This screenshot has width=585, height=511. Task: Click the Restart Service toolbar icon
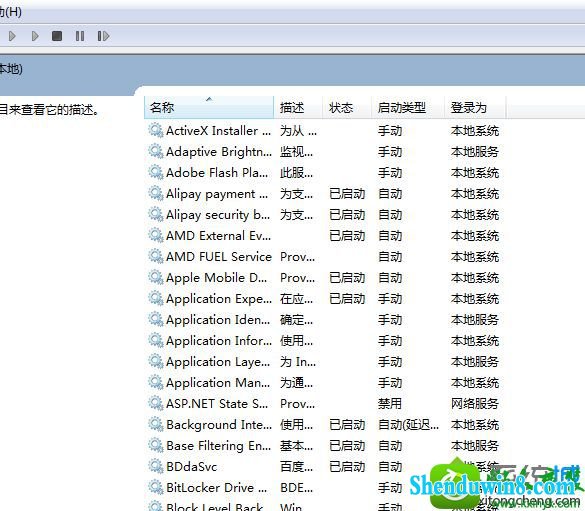point(103,36)
